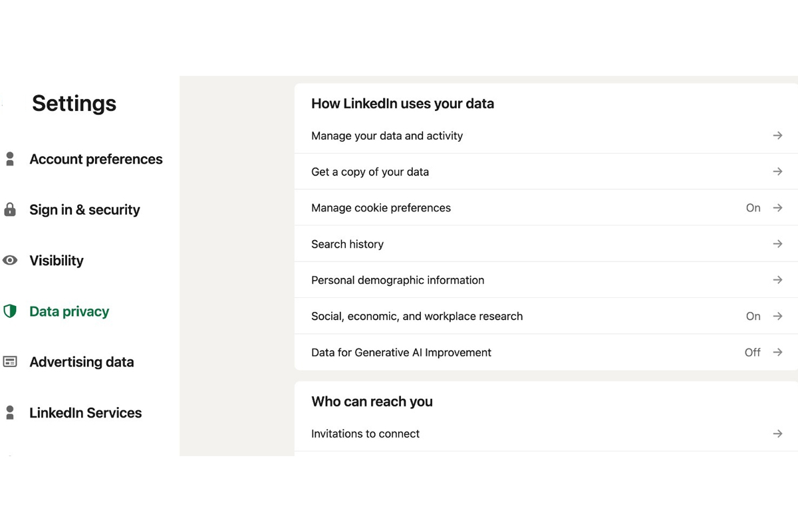This screenshot has width=798, height=532.
Task: Click the eye icon next to Visibility
Action: point(10,261)
